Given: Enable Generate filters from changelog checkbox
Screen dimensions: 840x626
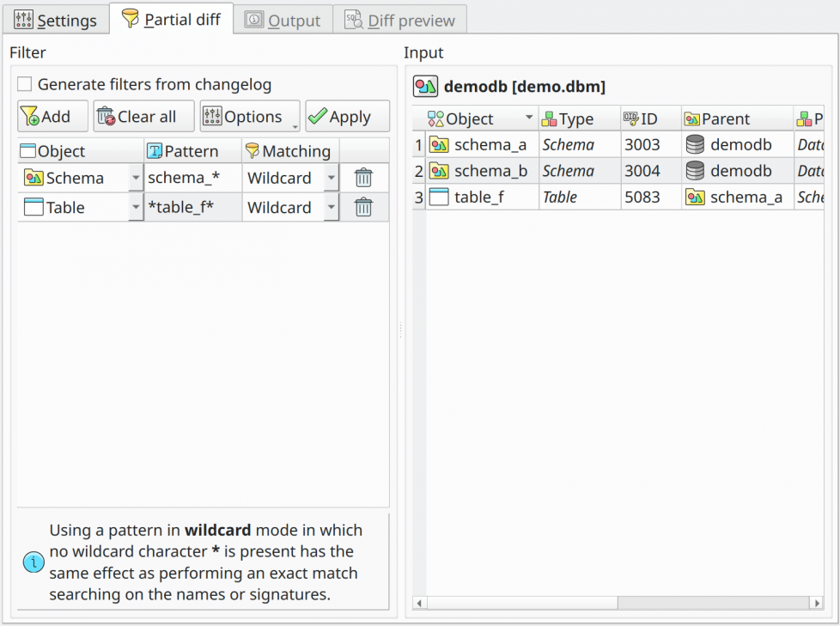Looking at the screenshot, I should 25,84.
